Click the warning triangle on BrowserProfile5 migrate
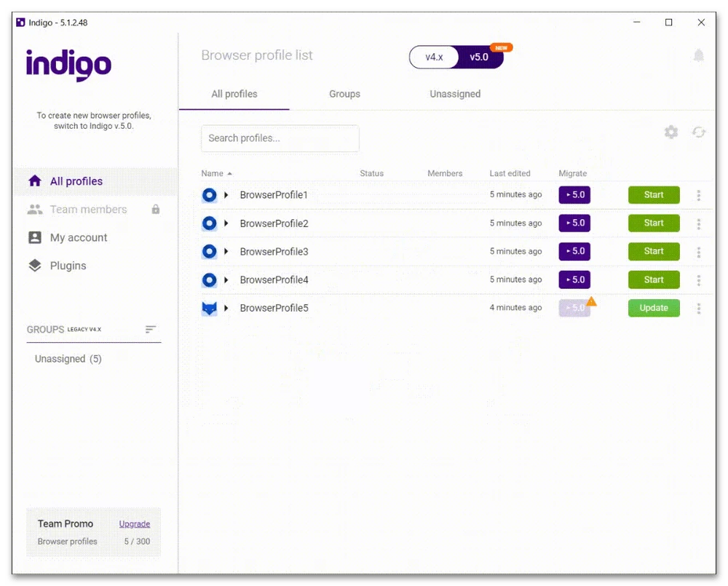Image resolution: width=728 pixels, height=586 pixels. point(591,301)
